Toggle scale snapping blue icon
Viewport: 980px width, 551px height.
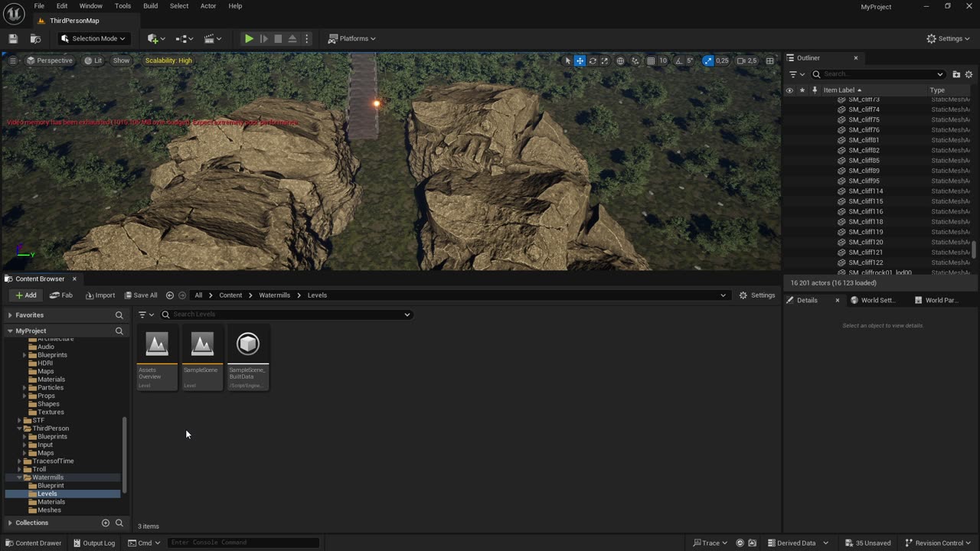(708, 60)
